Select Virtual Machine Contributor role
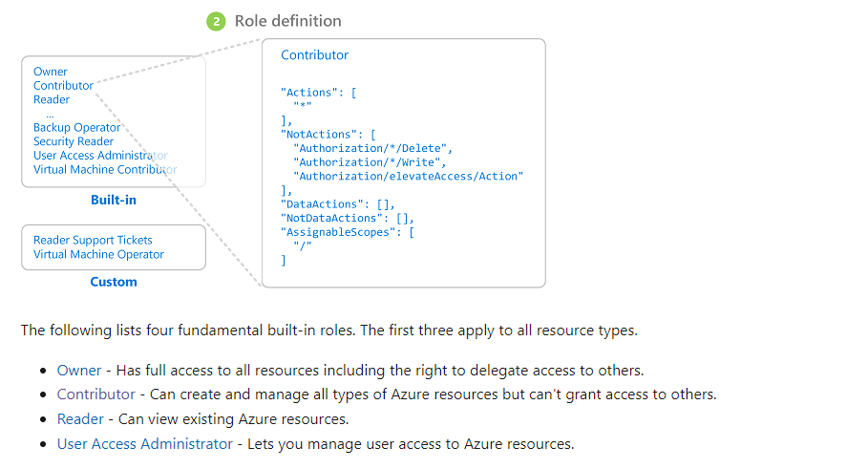 click(x=105, y=169)
